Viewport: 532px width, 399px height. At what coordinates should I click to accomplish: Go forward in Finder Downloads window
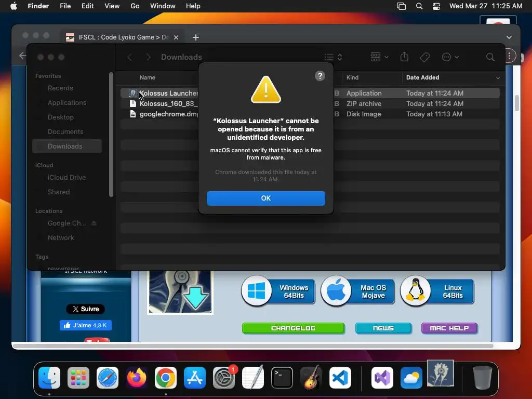point(148,57)
